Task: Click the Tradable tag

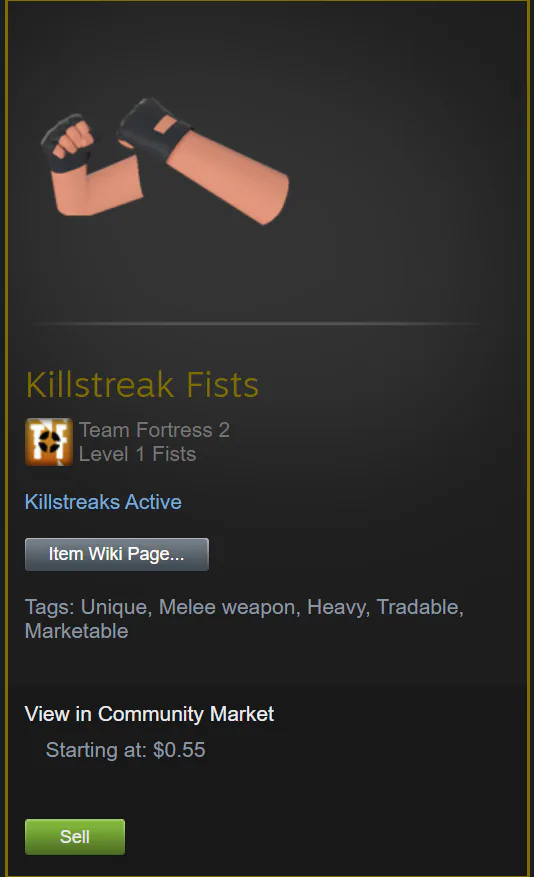Action: [x=418, y=607]
